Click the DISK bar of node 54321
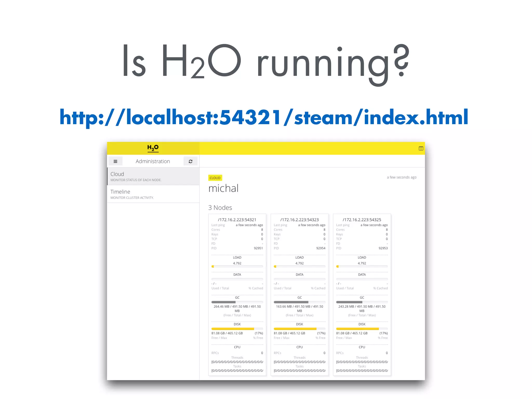 237,329
